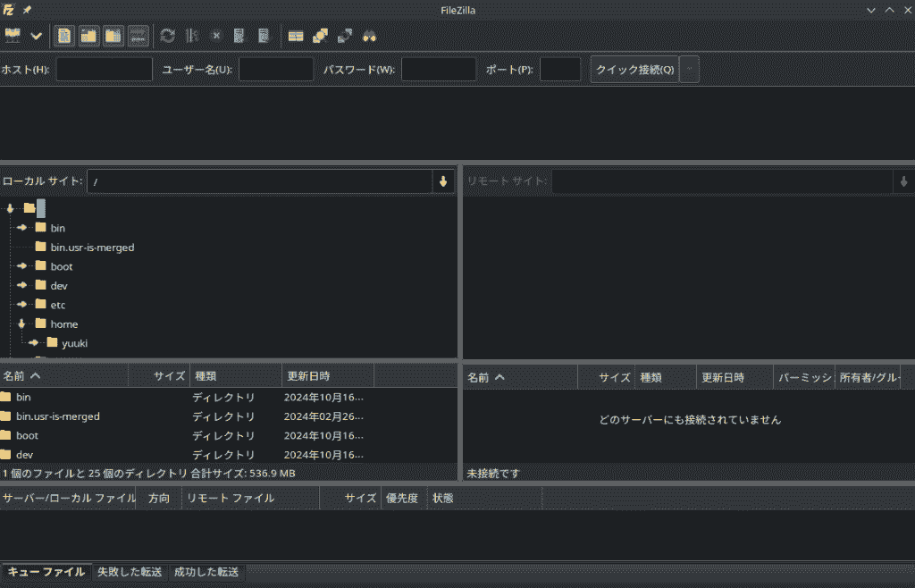Viewport: 915px width, 588px height.
Task: Select the yuuki folder in local tree
Action: pos(75,343)
